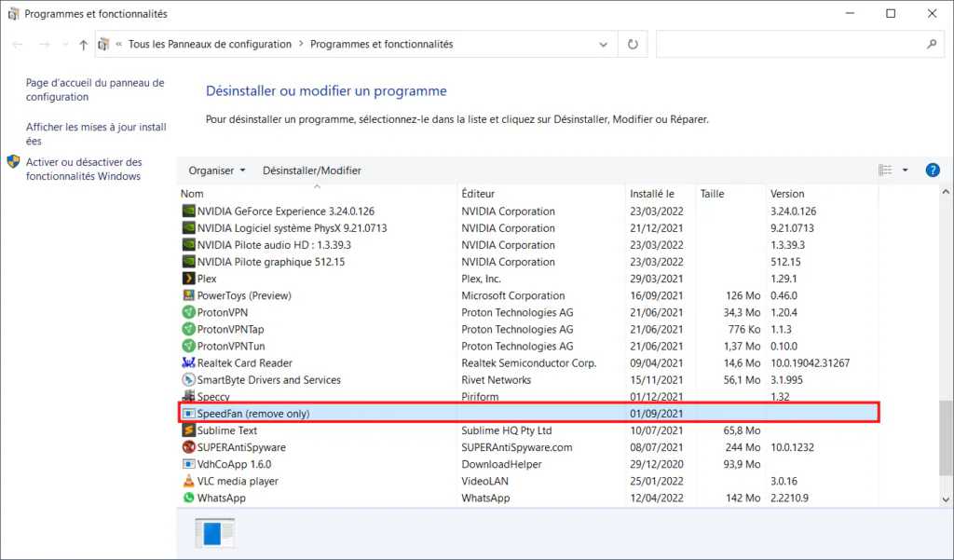This screenshot has width=954, height=560.
Task: Click the Rivet Networks publisher cell
Action: (x=497, y=380)
